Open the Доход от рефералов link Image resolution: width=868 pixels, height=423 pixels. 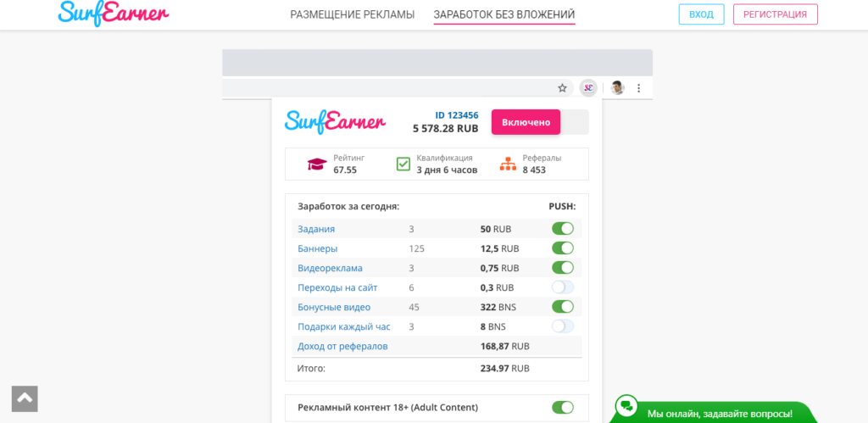tap(342, 346)
